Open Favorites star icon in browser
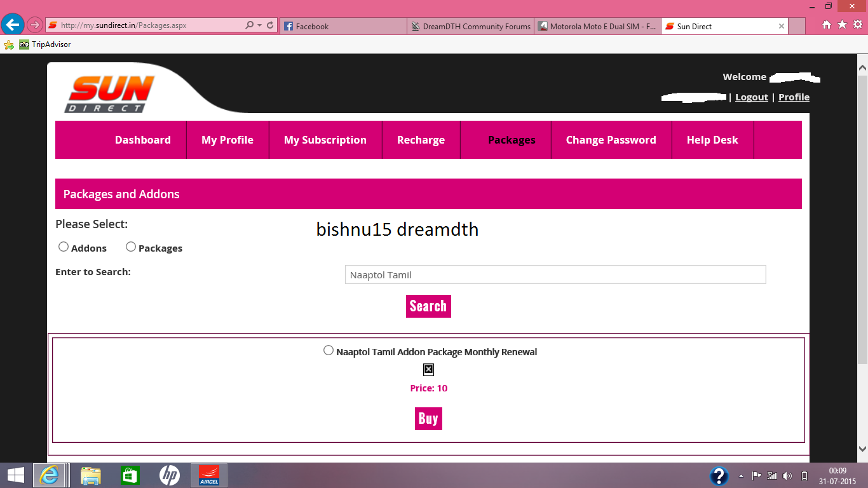868x488 pixels. [842, 25]
